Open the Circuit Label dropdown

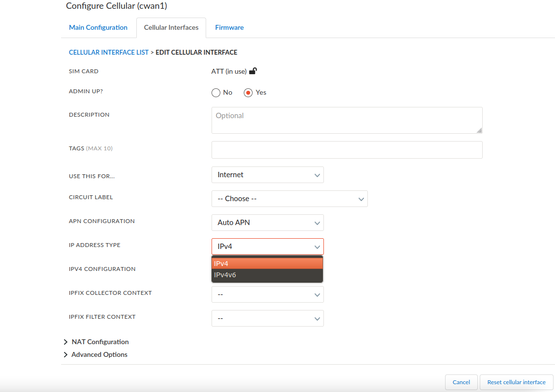click(289, 198)
